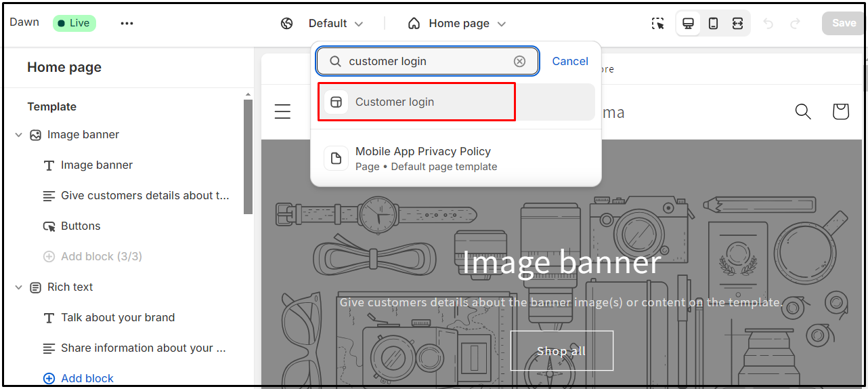Open the three-dot theme actions menu
This screenshot has width=868, height=389.
(127, 23)
